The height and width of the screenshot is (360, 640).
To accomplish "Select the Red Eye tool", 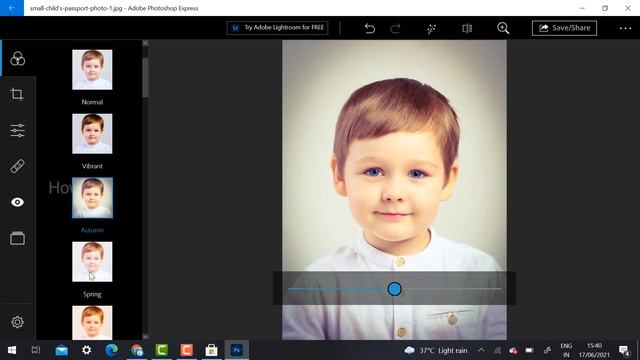I will click(x=17, y=202).
